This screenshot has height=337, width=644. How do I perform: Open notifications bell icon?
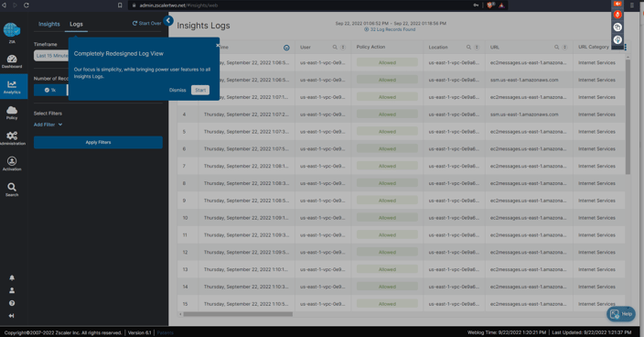[x=12, y=277]
